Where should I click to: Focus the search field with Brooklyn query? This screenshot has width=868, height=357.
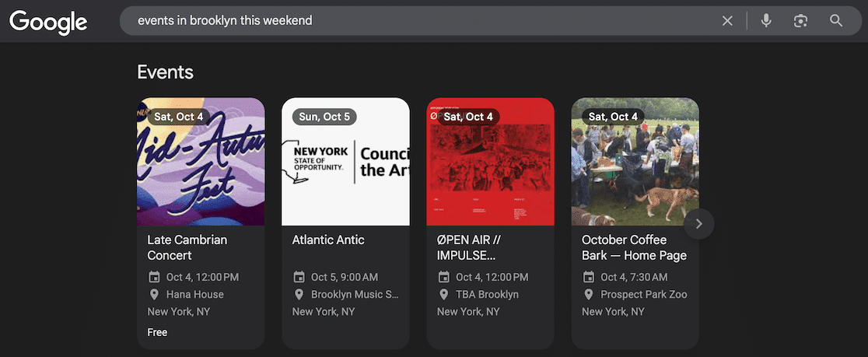(420, 21)
